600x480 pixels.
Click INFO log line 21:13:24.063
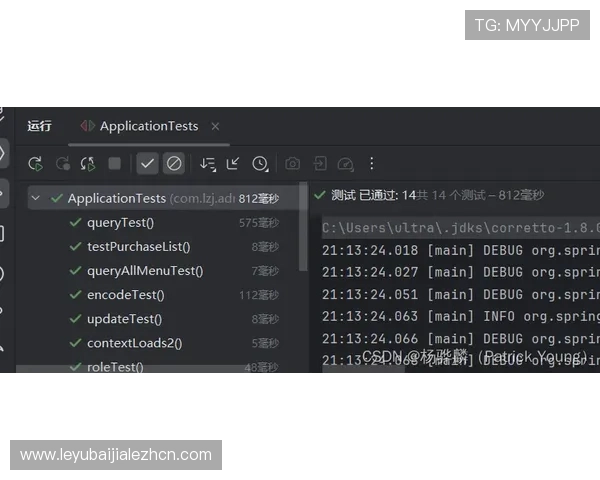461,316
